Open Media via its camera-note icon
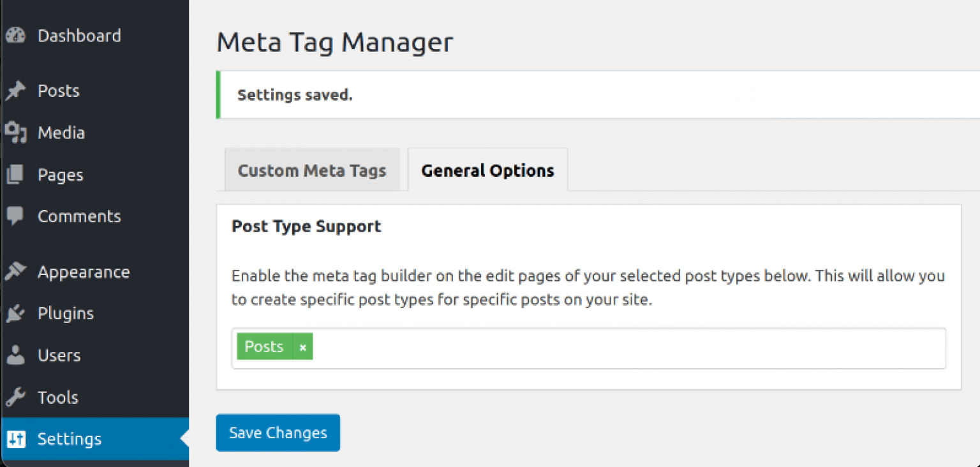980x467 pixels. pyautogui.click(x=15, y=133)
